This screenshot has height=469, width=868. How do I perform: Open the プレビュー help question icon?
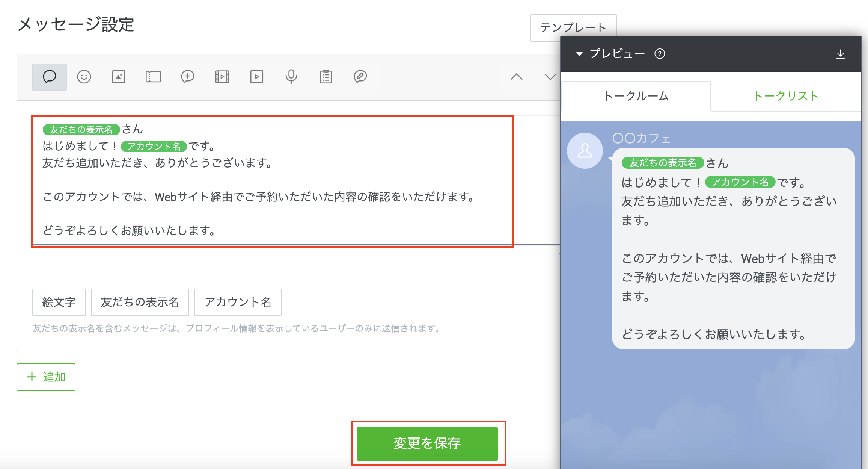[660, 54]
